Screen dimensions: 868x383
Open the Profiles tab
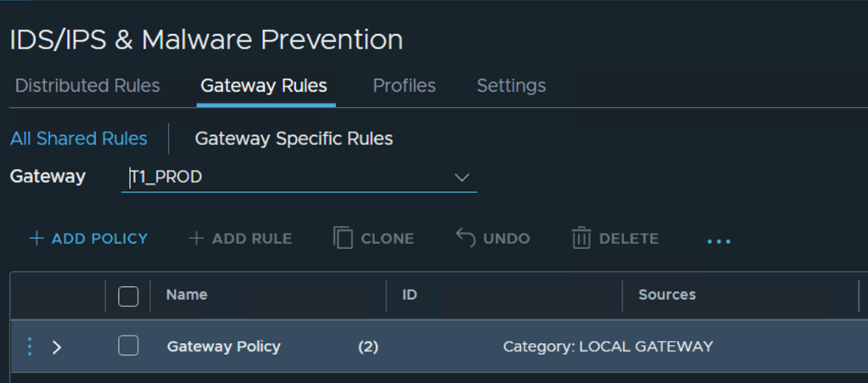(404, 86)
